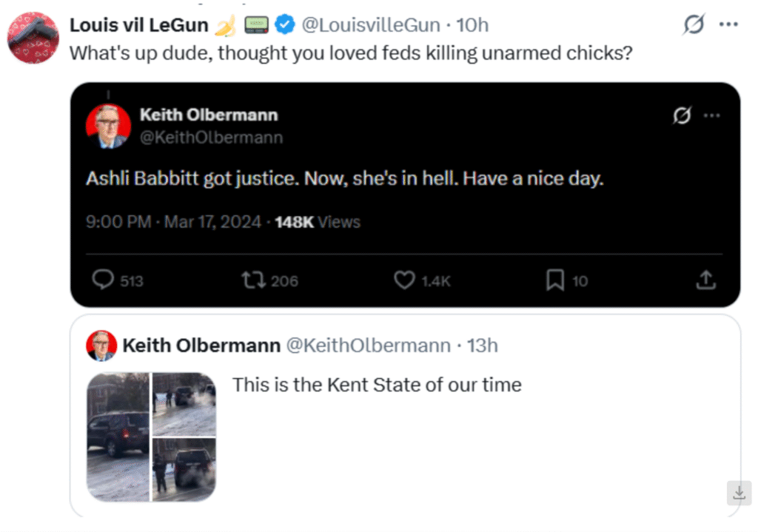Click the reply icon showing 513

click(x=103, y=280)
